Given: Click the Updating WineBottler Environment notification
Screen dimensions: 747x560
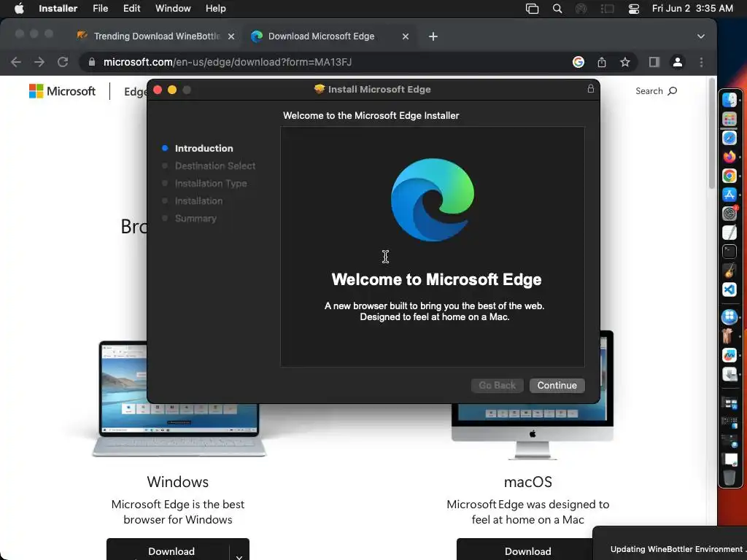Looking at the screenshot, I should (x=670, y=543).
